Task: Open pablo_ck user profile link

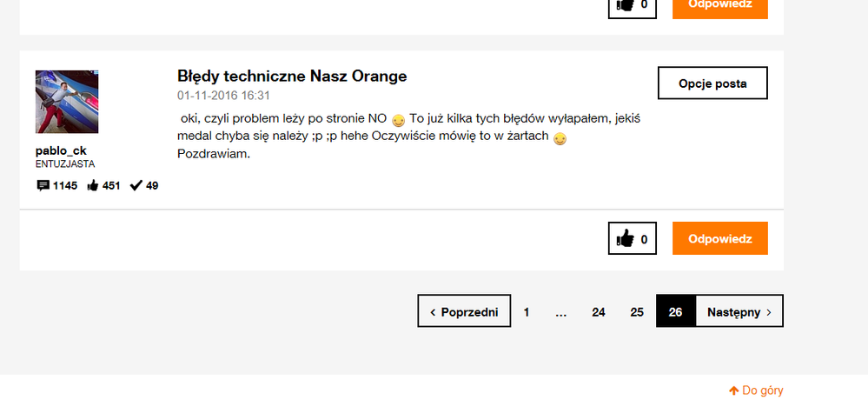Action: pyautogui.click(x=61, y=150)
